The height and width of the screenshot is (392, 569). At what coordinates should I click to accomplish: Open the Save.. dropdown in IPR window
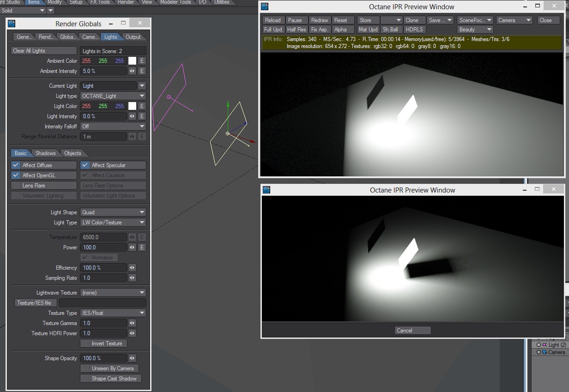pyautogui.click(x=440, y=20)
